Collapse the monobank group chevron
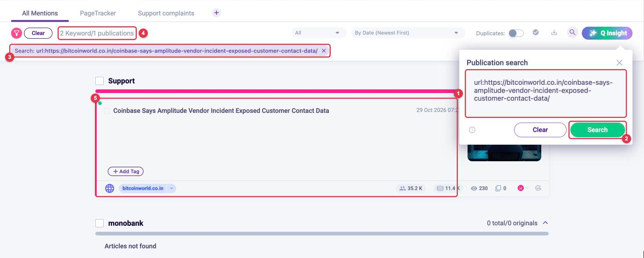This screenshot has width=644, height=258. coord(545,223)
